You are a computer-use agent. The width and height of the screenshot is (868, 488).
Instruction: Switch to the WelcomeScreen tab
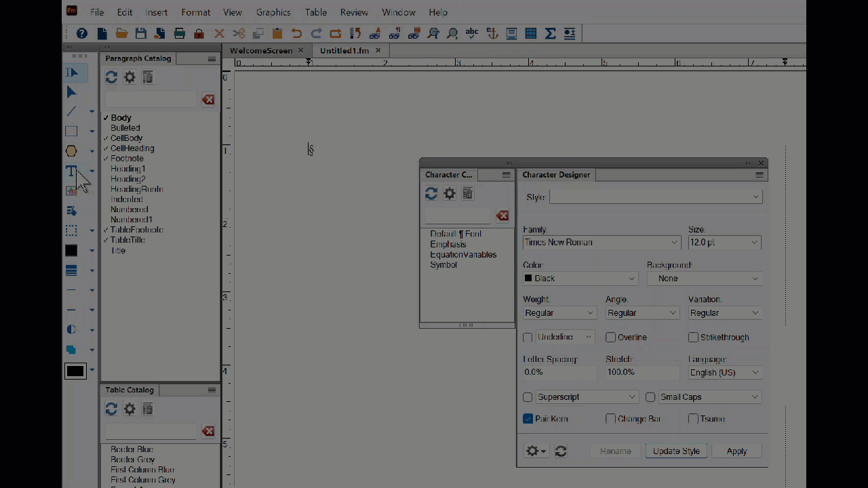click(261, 51)
